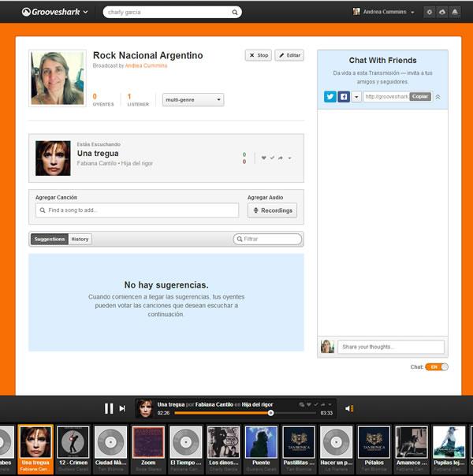This screenshot has height=476, width=473.
Task: Click player queue/radio icon
Action: [301, 404]
